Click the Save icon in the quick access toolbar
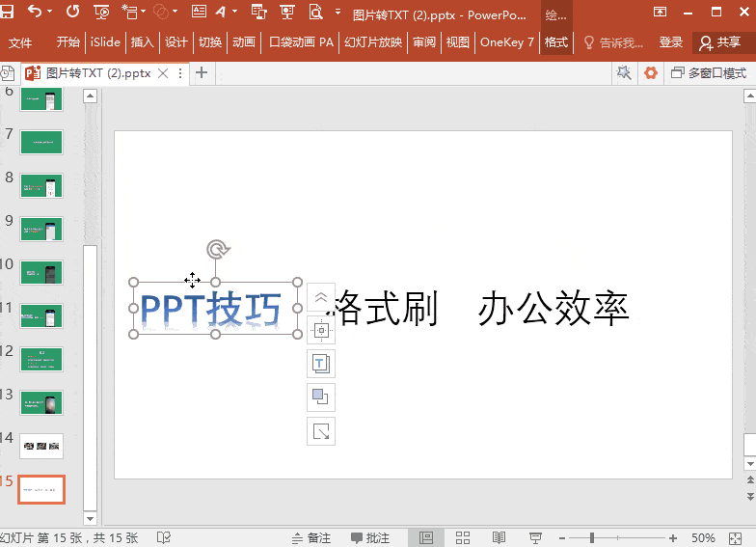The image size is (756, 547). [8, 12]
